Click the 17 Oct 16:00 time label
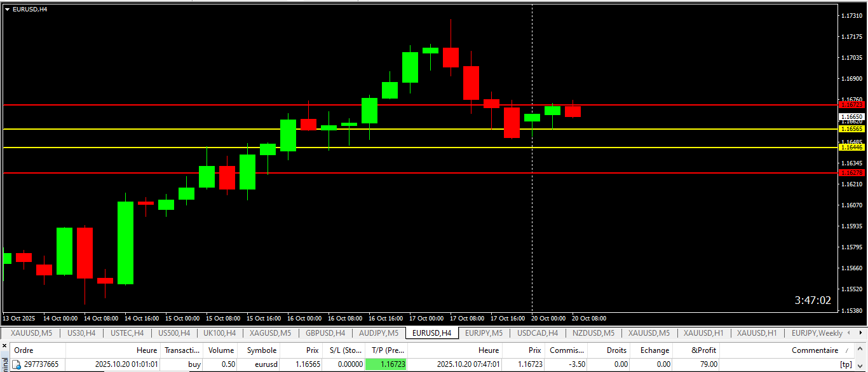Screen dimensions: 868x372 click(x=508, y=319)
